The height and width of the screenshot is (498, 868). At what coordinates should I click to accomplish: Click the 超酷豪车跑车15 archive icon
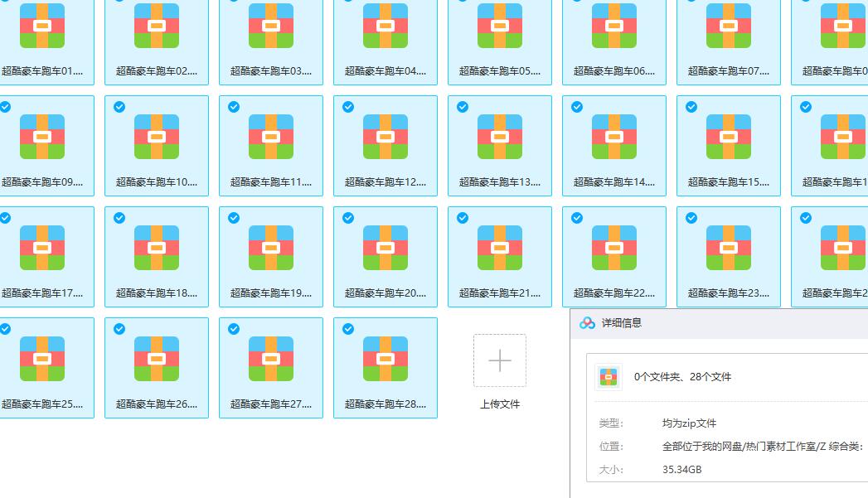coord(729,137)
